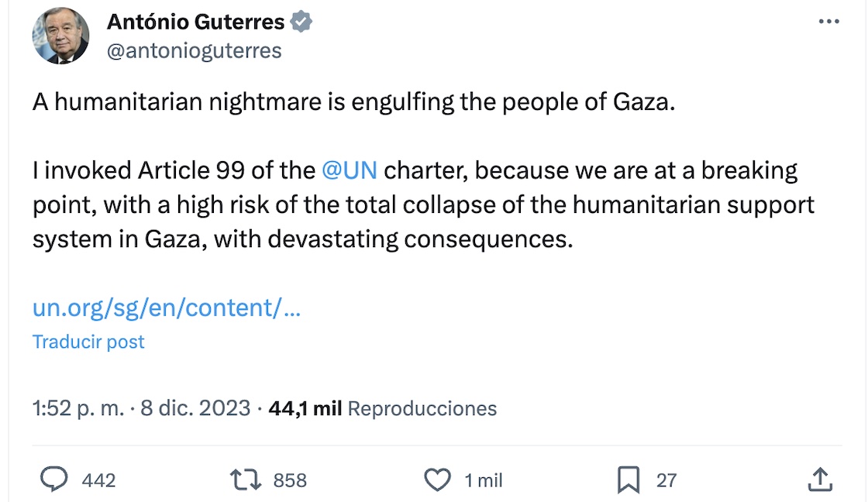Viewport: 868px width, 502px height.
Task: View the 44,1 mil Reproducciones stats
Action: point(382,408)
